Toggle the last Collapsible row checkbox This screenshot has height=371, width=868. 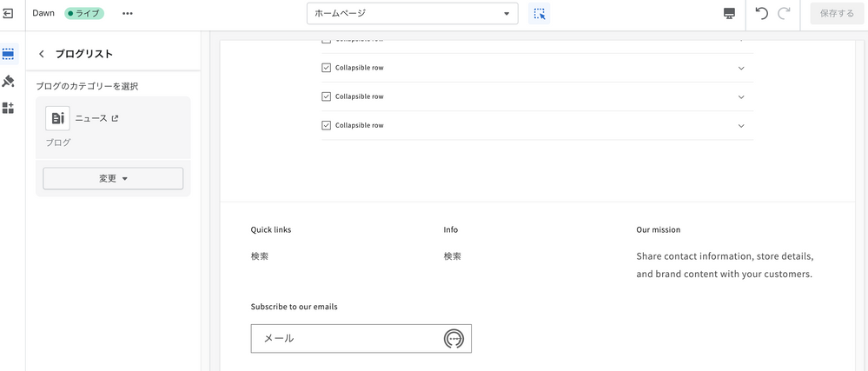pos(326,125)
